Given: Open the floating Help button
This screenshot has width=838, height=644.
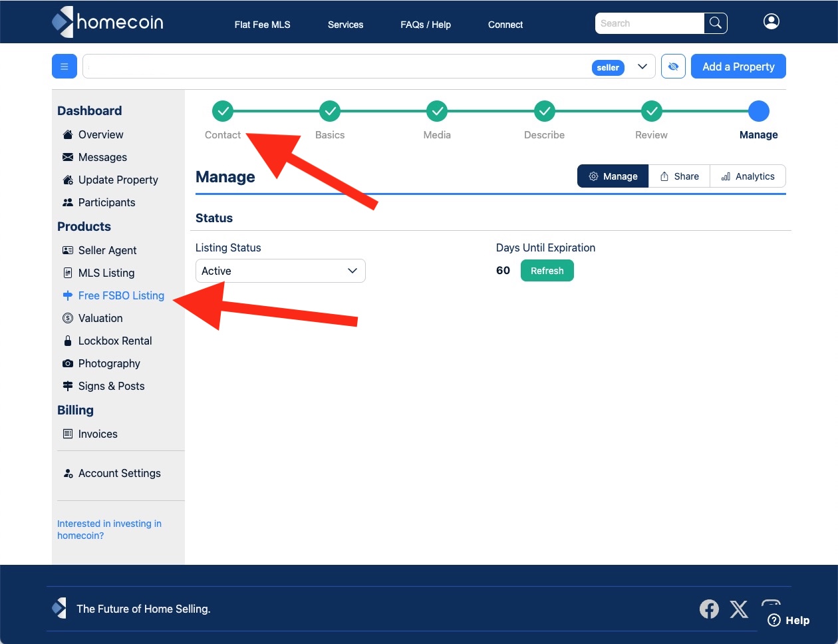Looking at the screenshot, I should click(x=789, y=620).
